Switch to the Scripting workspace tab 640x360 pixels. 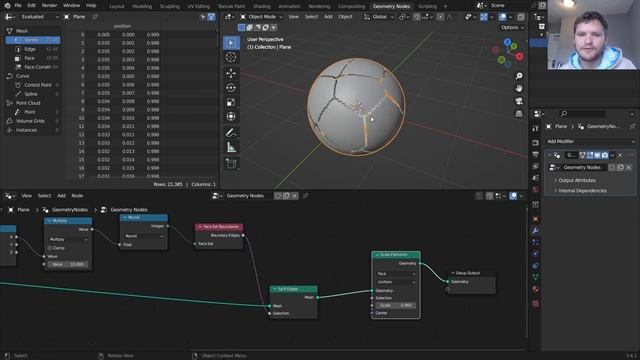coord(427,6)
